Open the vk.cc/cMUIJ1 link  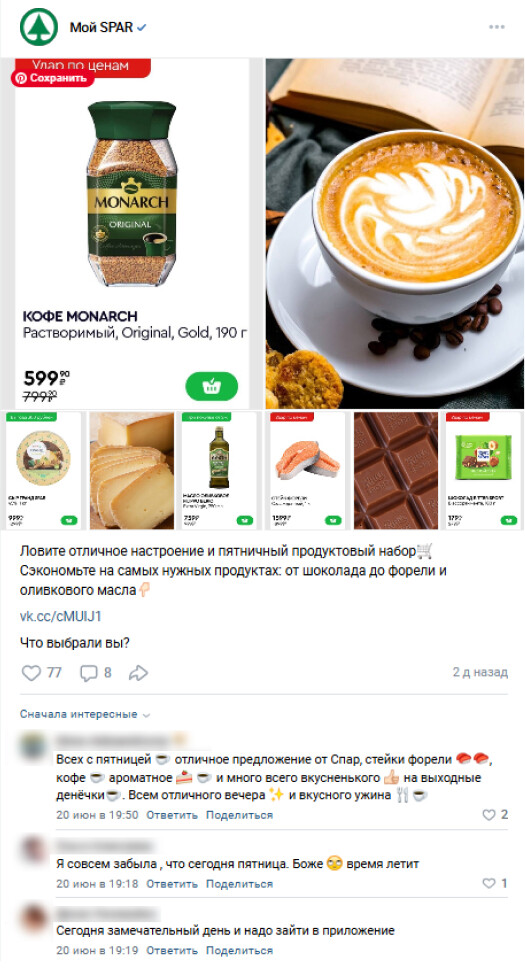click(x=60, y=616)
